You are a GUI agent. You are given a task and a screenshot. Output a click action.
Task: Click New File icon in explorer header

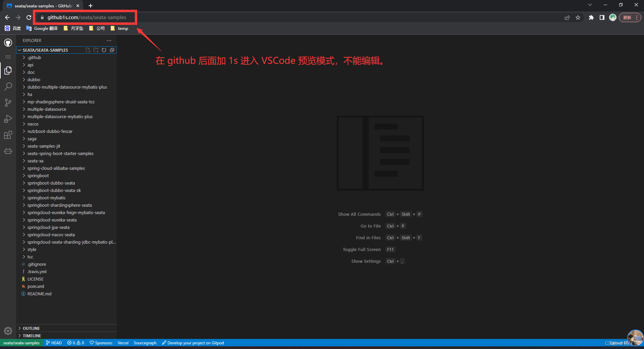tap(88, 50)
